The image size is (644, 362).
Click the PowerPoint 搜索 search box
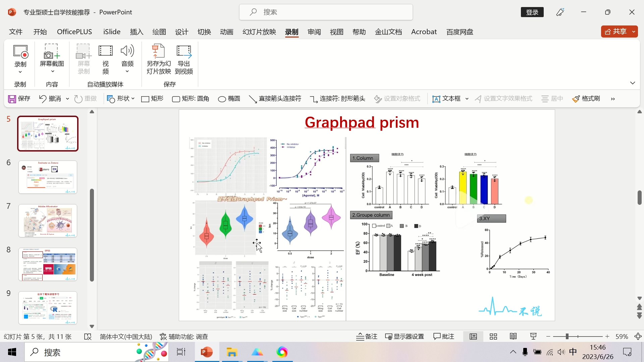(326, 12)
